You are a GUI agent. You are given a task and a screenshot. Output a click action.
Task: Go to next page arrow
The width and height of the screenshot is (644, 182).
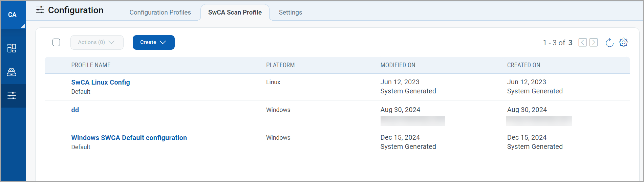pos(594,43)
